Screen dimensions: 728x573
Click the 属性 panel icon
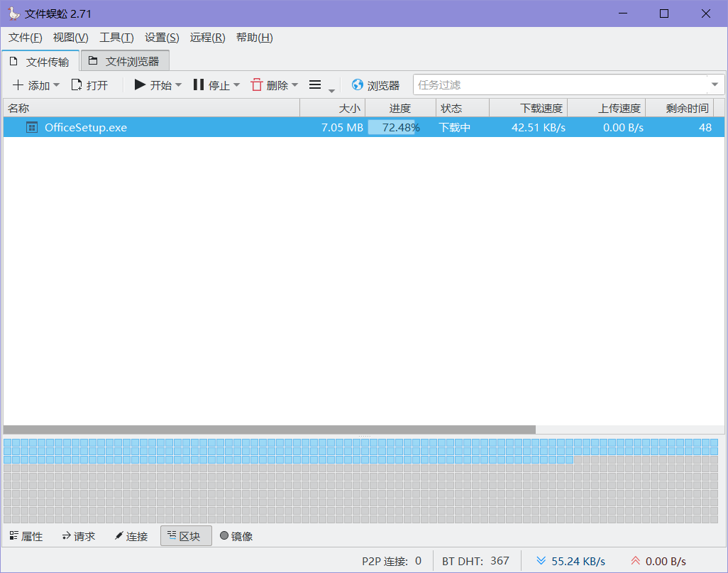(x=14, y=536)
